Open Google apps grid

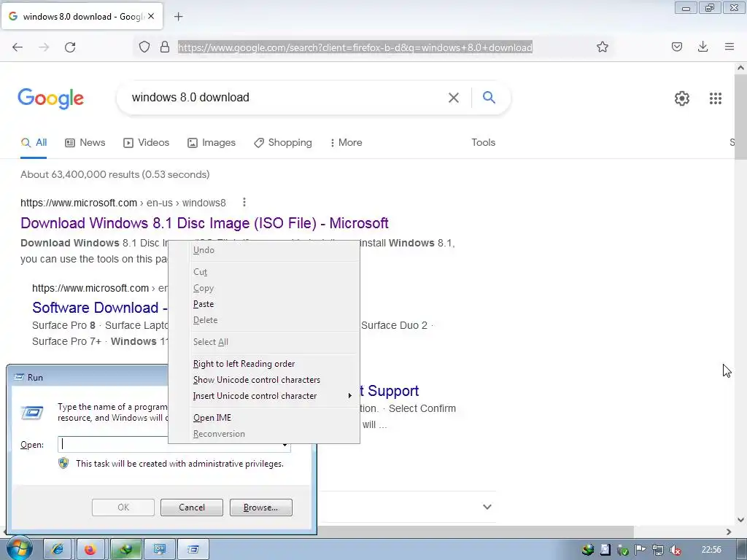click(715, 98)
